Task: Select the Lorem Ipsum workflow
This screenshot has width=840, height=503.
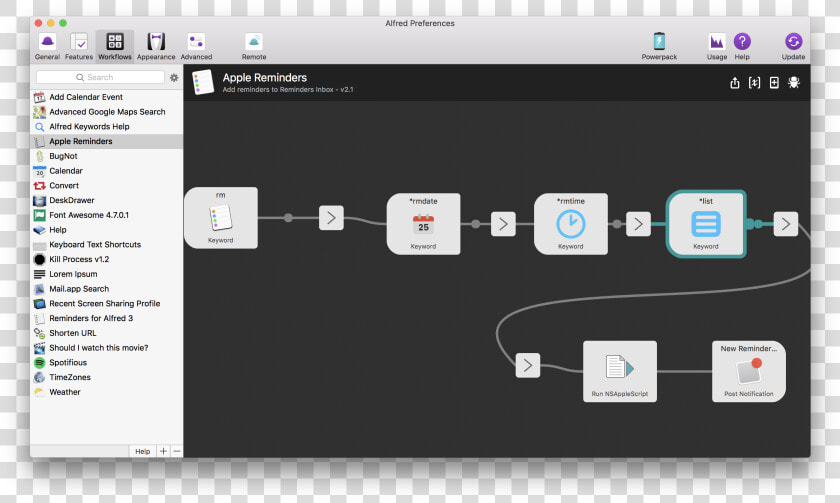Action: pos(107,274)
